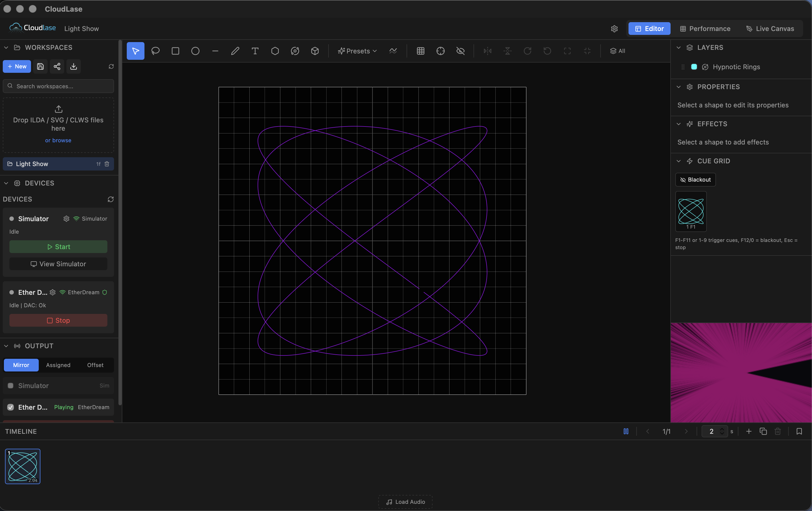
Task: Click the rotate clockwise icon
Action: click(527, 51)
